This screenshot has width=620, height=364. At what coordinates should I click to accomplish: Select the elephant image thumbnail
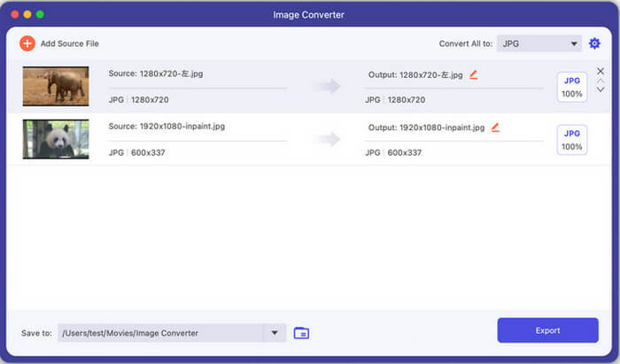pyautogui.click(x=55, y=87)
